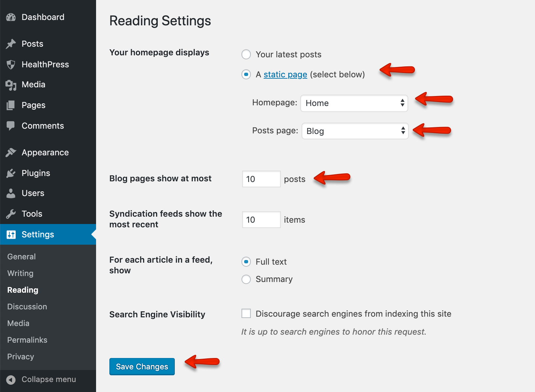This screenshot has width=535, height=392.
Task: Open the 'static page' link
Action: [x=285, y=75]
